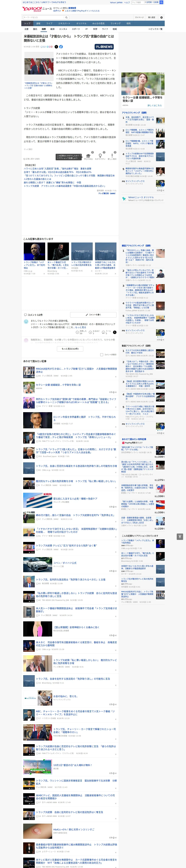The image size is (186, 868).
Task: Share article on X from header
Action: 56,47
